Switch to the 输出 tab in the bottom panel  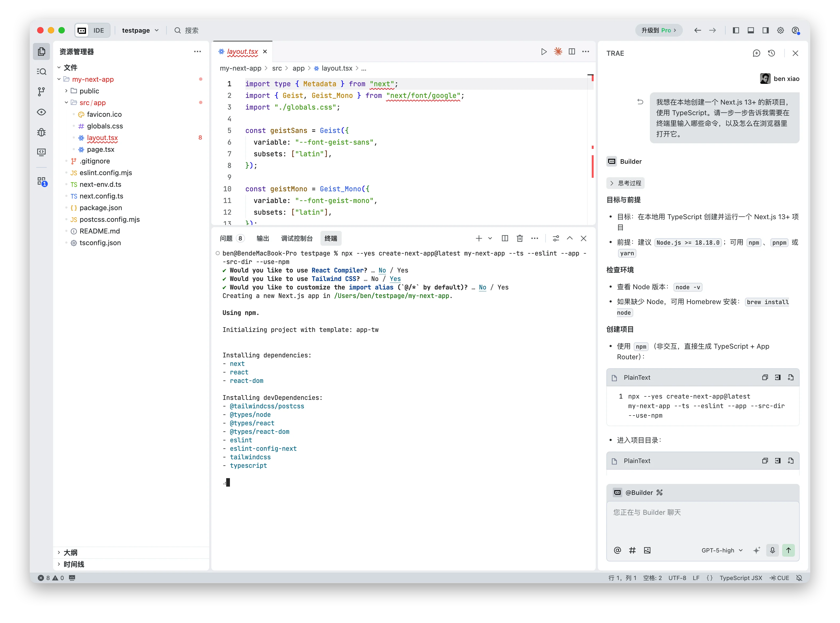click(263, 238)
